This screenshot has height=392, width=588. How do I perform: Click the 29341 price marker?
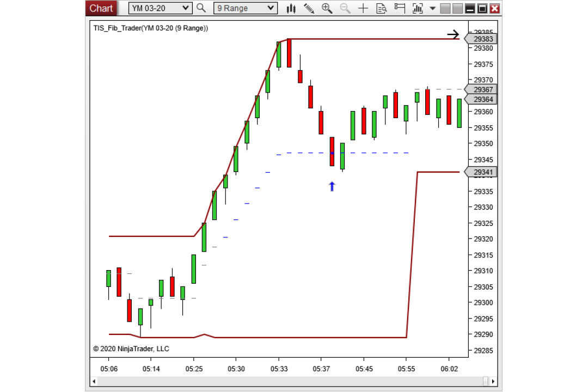[481, 172]
